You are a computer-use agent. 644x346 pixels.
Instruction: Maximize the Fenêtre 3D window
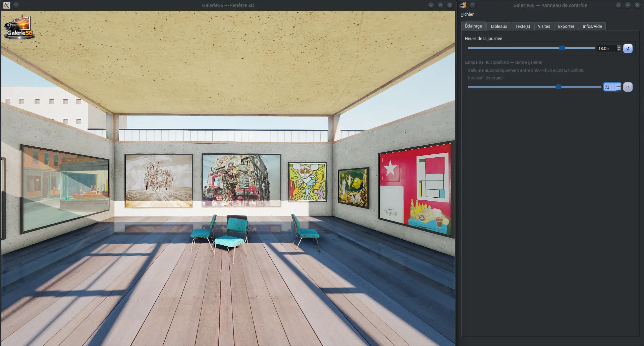(x=440, y=5)
